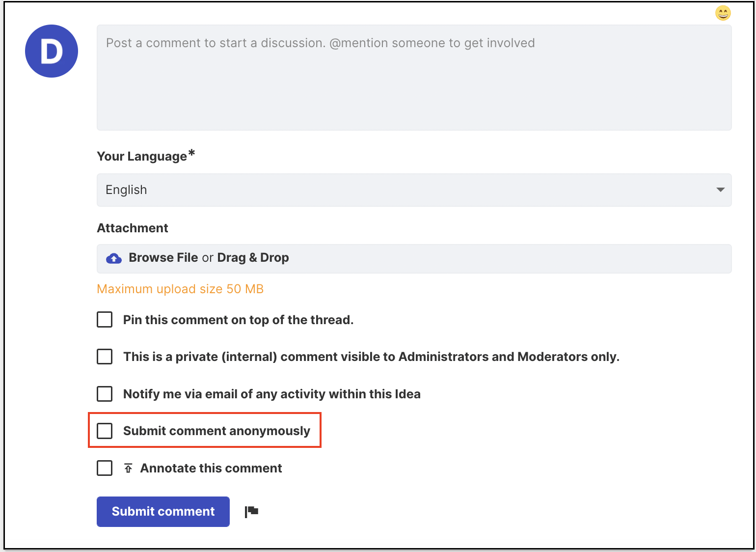Open the emoji picker smiley icon

pos(723,13)
